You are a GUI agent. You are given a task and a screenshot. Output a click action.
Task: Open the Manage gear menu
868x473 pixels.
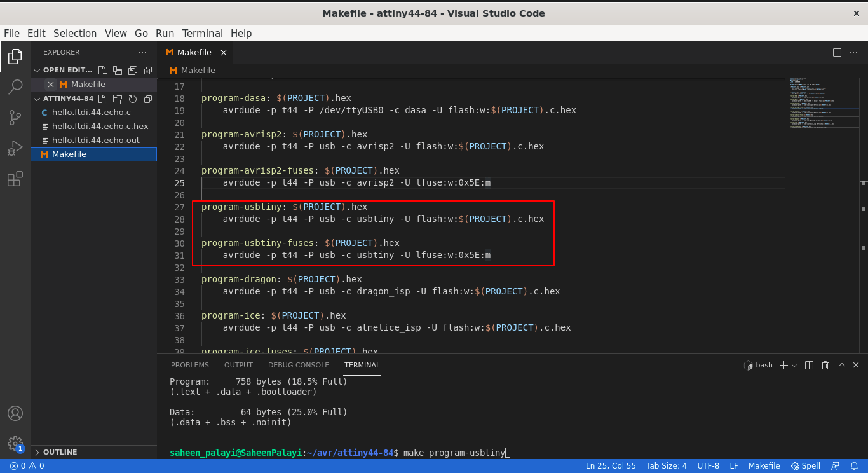click(x=15, y=444)
